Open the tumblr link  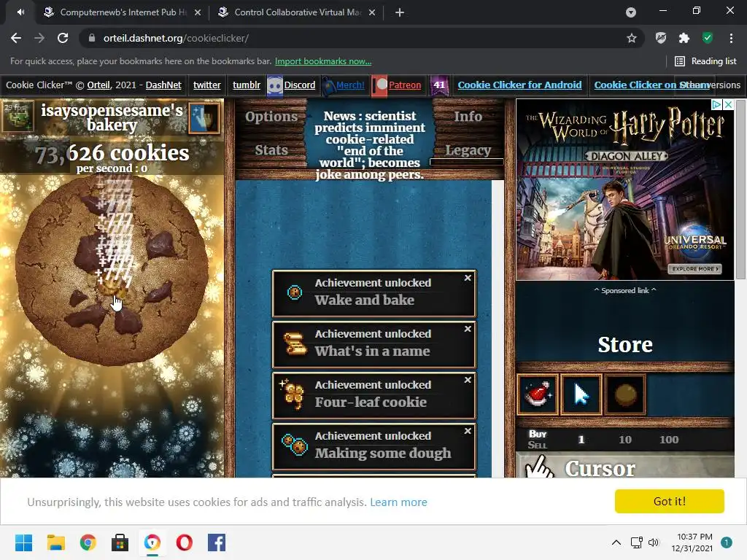click(x=247, y=85)
